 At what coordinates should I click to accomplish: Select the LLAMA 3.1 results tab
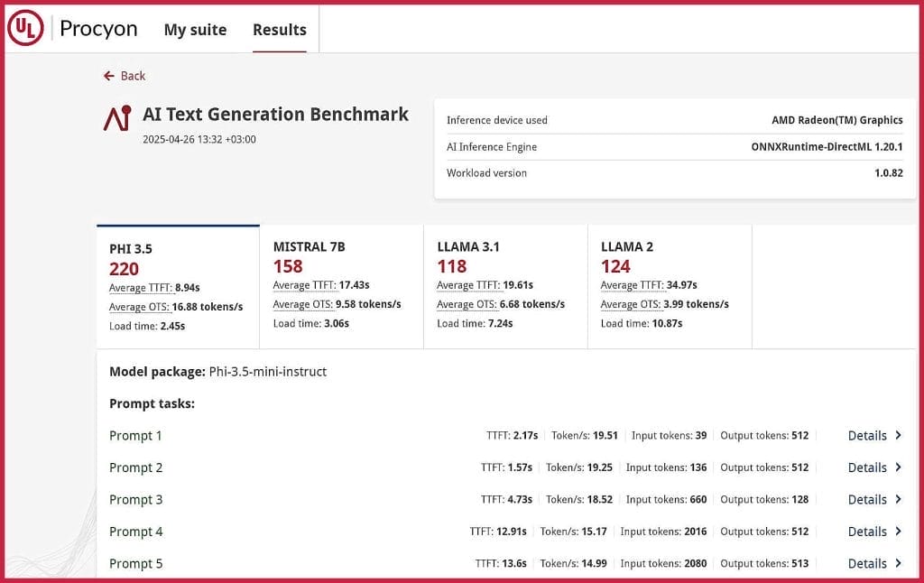(505, 286)
